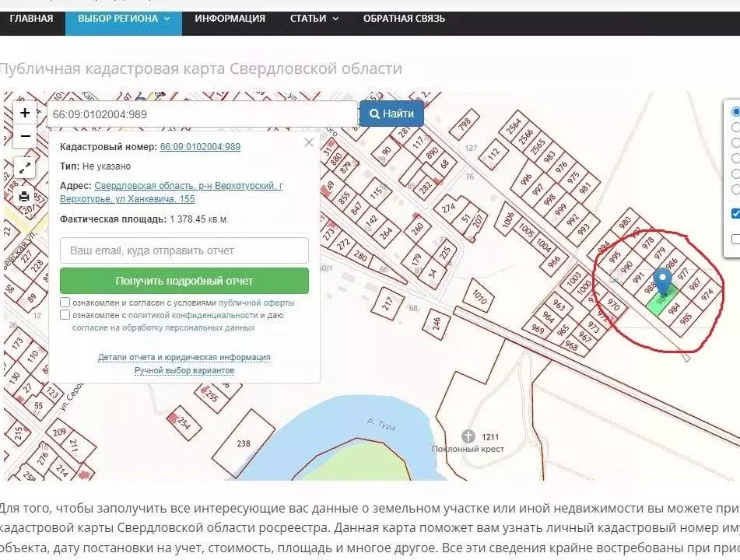Select parcel 996 on the map

point(526,179)
